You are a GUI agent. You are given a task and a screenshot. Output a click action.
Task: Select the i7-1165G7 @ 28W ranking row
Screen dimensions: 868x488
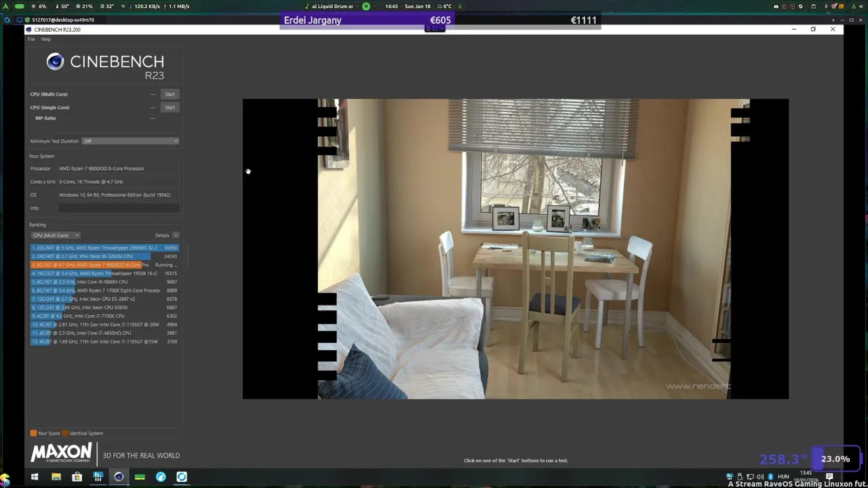tap(104, 325)
